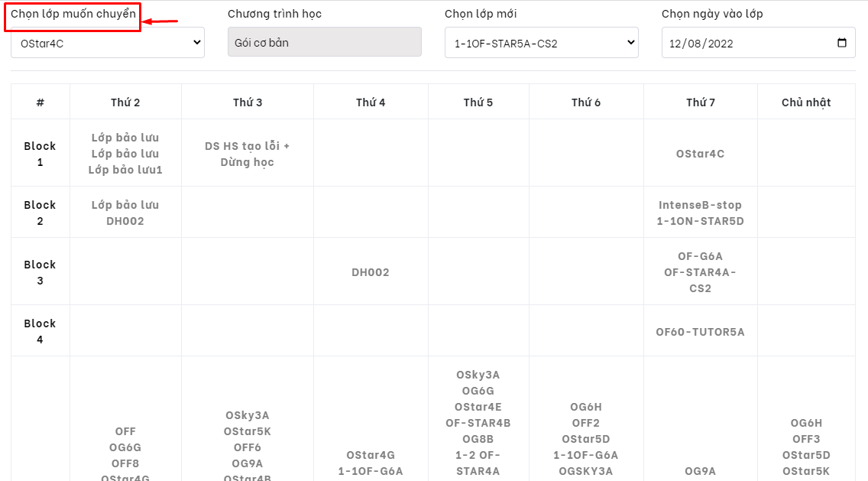868x481 pixels.
Task: Select the "Thứ 2" column header
Action: (125, 102)
